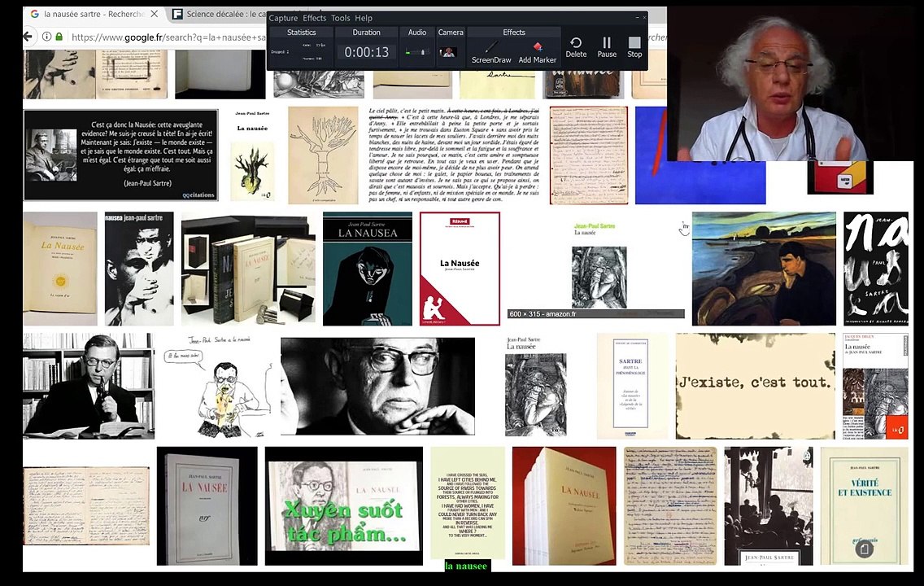Click the camera preview thumbnail in recorder
Screen dimensions: 924x586
coord(448,52)
